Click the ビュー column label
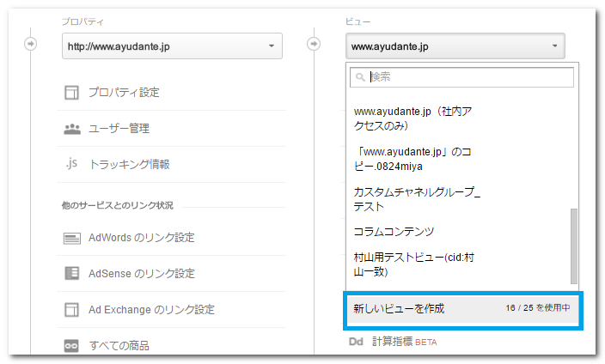 pyautogui.click(x=357, y=21)
